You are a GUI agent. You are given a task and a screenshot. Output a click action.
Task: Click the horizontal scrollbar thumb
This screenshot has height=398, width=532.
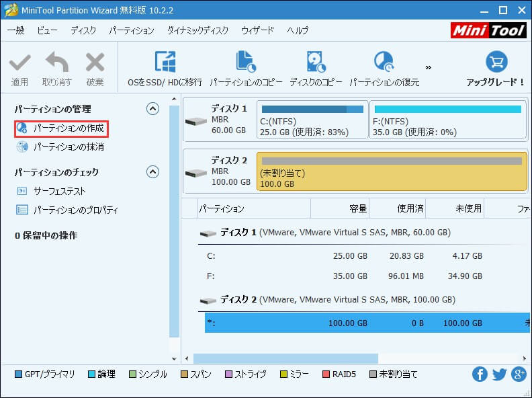coord(285,358)
